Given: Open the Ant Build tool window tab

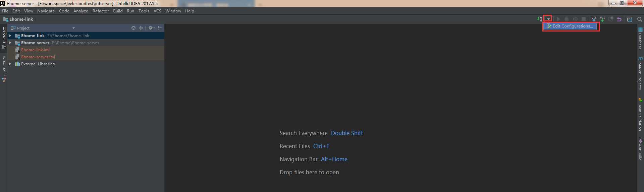Looking at the screenshot, I should coord(640,149).
